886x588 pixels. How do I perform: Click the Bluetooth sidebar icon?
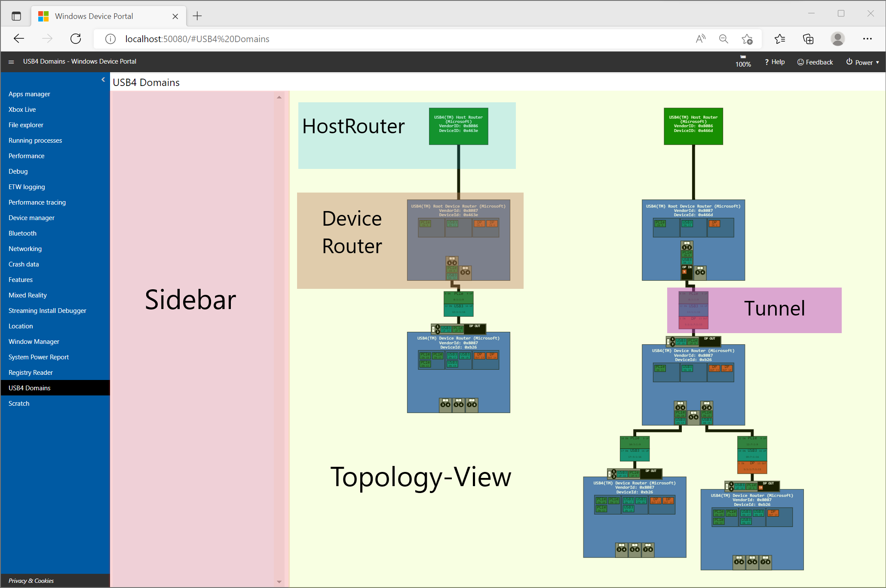click(23, 233)
